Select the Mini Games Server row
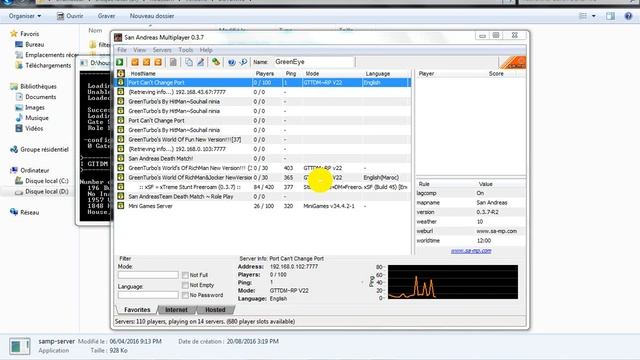The width and height of the screenshot is (640, 360). click(x=263, y=206)
